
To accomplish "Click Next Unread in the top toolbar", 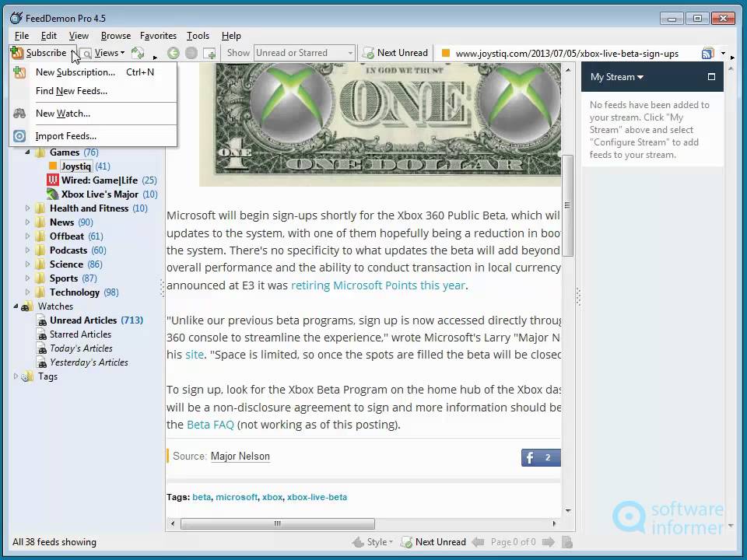I will [x=395, y=53].
